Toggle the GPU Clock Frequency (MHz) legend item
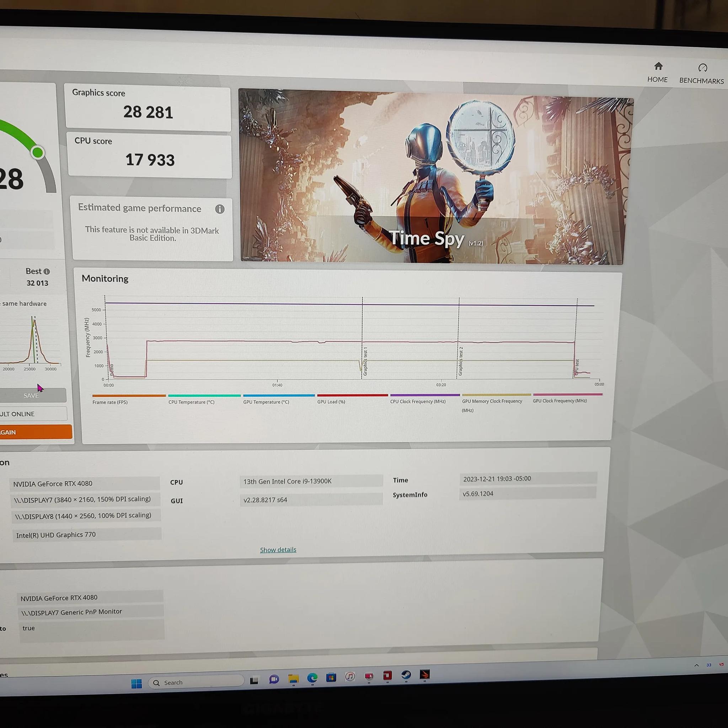 click(x=567, y=398)
